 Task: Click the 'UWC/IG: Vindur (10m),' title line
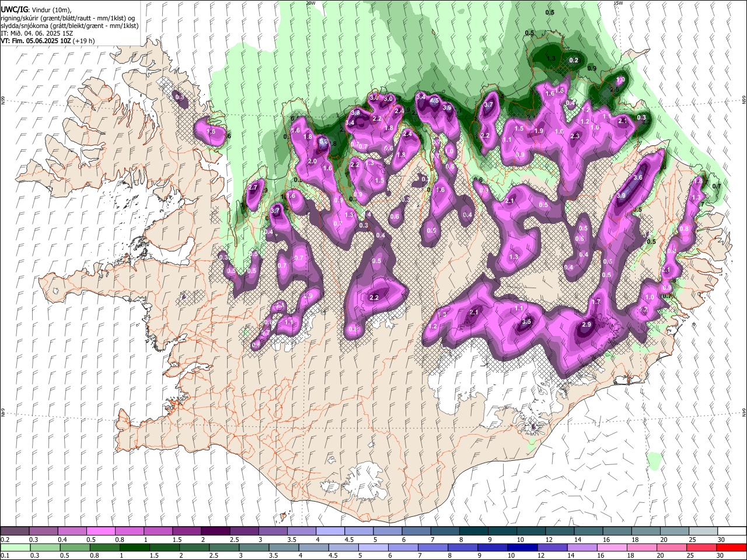pos(36,10)
